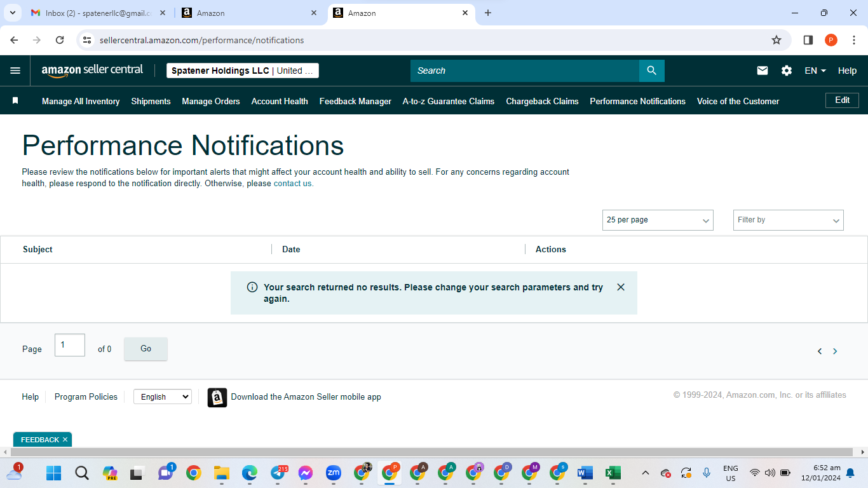Open Windows taskbar Search
The image size is (868, 488).
[x=82, y=473]
